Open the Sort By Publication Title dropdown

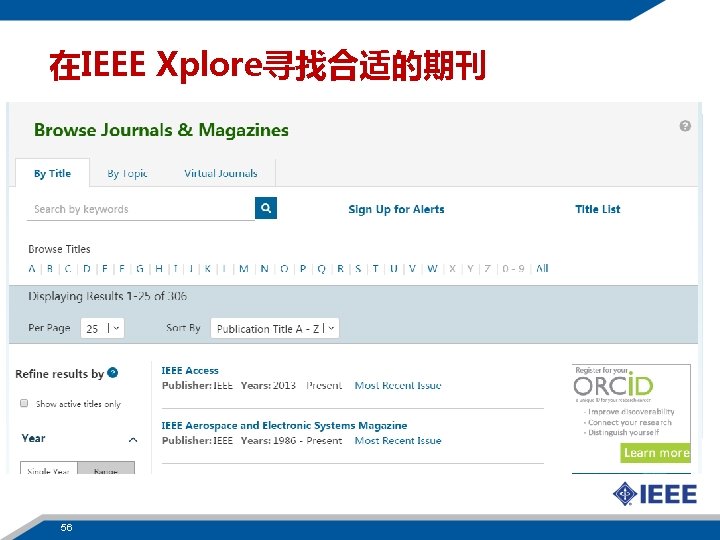pos(275,328)
